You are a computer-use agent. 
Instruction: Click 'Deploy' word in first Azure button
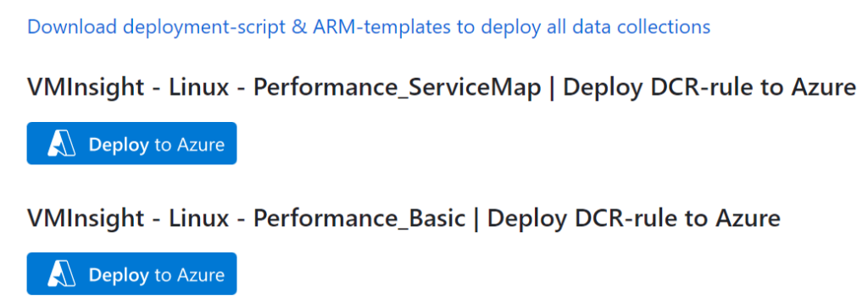click(119, 145)
